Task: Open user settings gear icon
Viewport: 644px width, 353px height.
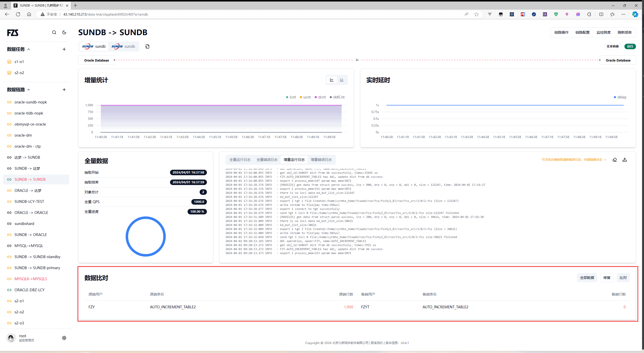Action: tap(64, 338)
